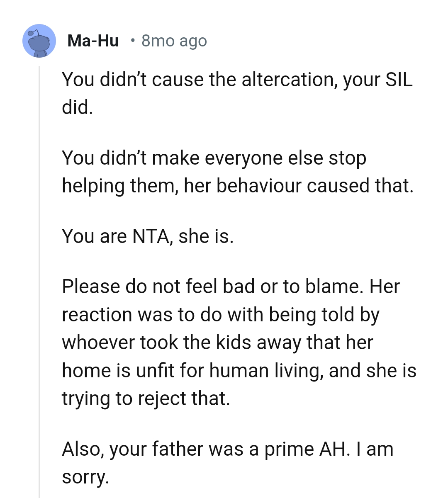Image resolution: width=448 pixels, height=498 pixels.
Task: Select the Ma-Hu username label
Action: (x=93, y=40)
